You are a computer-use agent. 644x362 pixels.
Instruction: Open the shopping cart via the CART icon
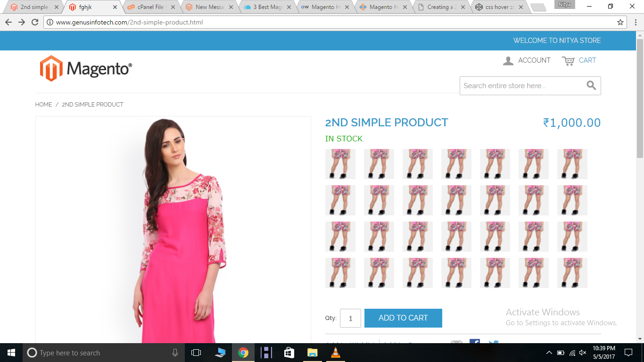pos(567,60)
